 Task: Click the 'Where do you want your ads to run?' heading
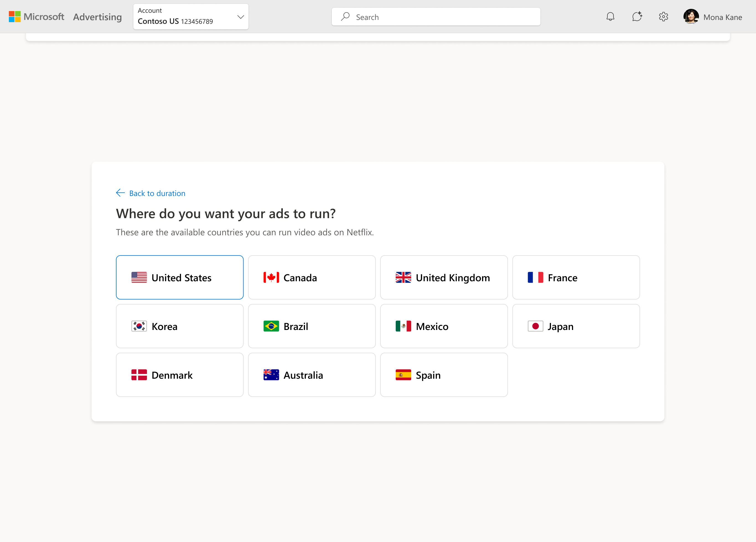226,214
